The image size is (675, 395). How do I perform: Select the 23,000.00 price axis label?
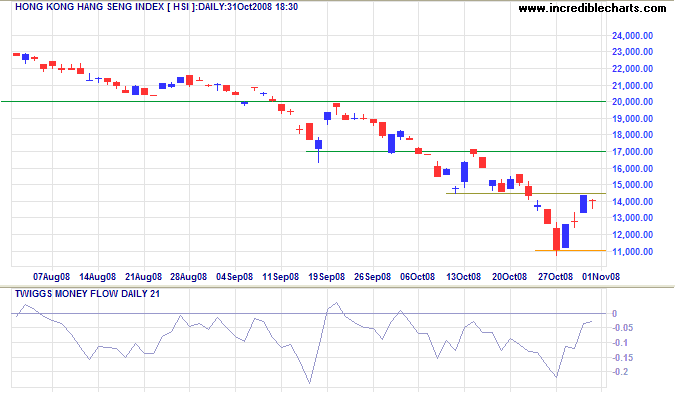point(632,52)
